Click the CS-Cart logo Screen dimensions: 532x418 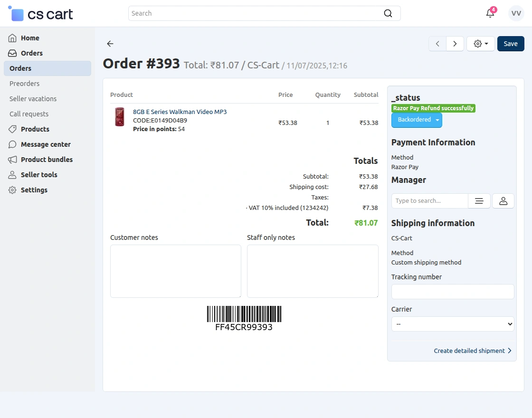point(40,14)
